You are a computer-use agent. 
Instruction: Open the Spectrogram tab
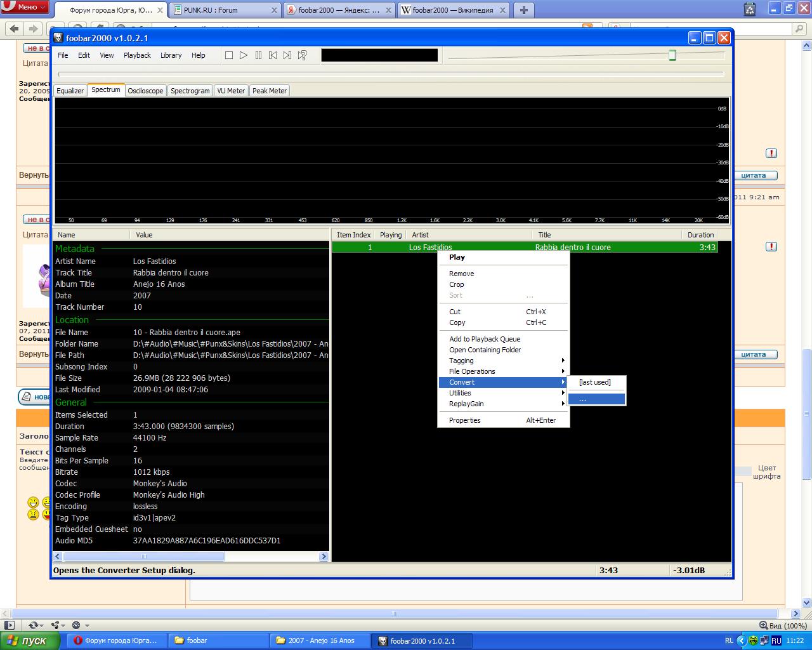pyautogui.click(x=190, y=91)
